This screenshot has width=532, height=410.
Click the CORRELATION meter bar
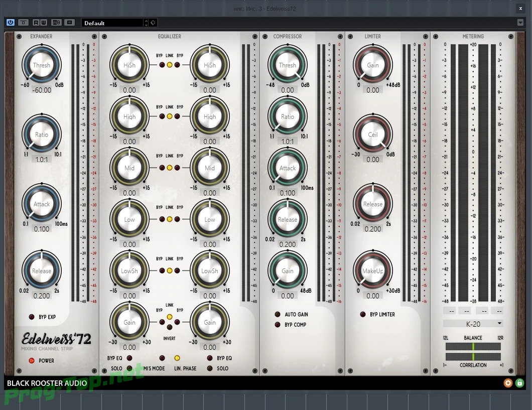pos(473,356)
